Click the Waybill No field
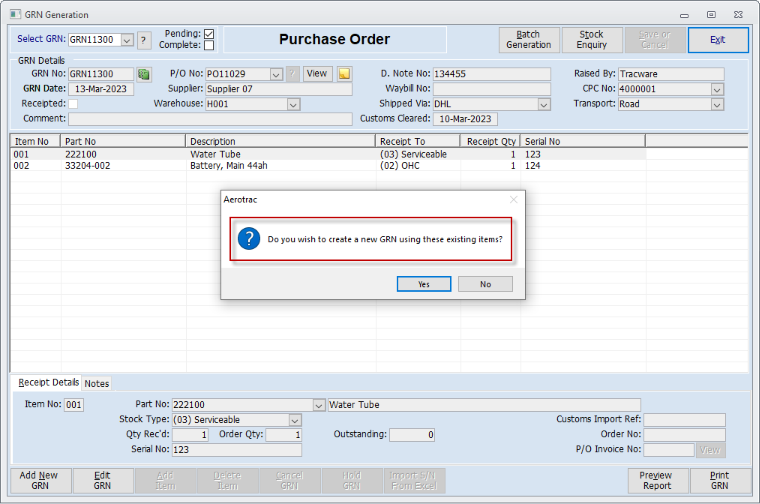Viewport: 760px width, 504px height. click(x=491, y=89)
